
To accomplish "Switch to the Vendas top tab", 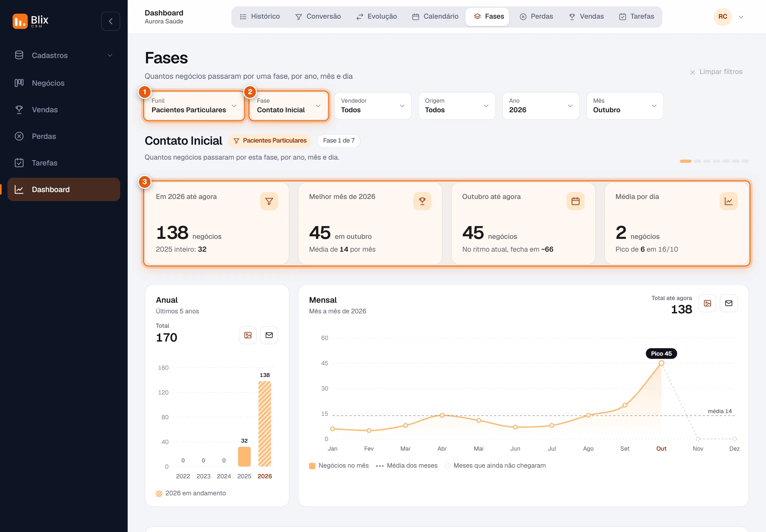I will coord(586,17).
